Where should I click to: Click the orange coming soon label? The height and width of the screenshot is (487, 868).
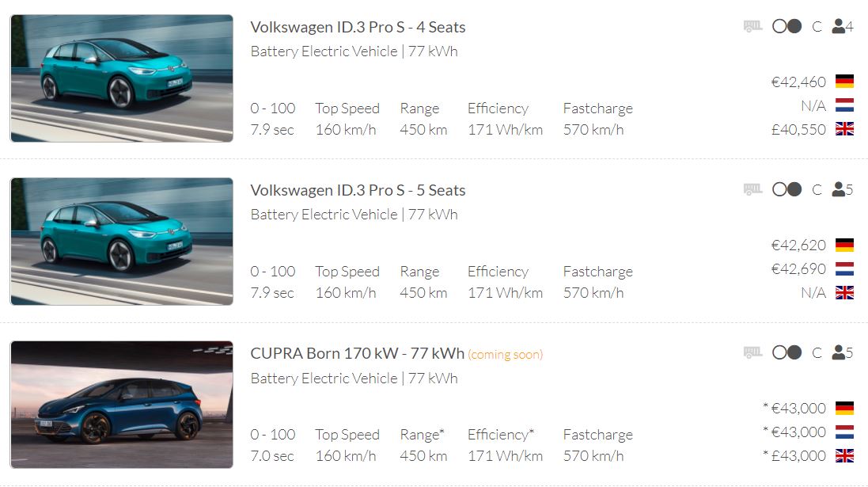[x=506, y=354]
